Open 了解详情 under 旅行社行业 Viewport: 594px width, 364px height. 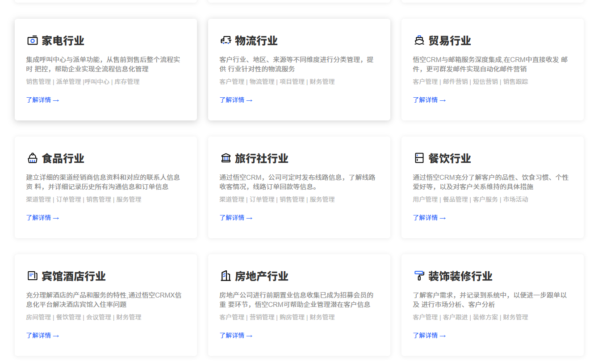(236, 217)
